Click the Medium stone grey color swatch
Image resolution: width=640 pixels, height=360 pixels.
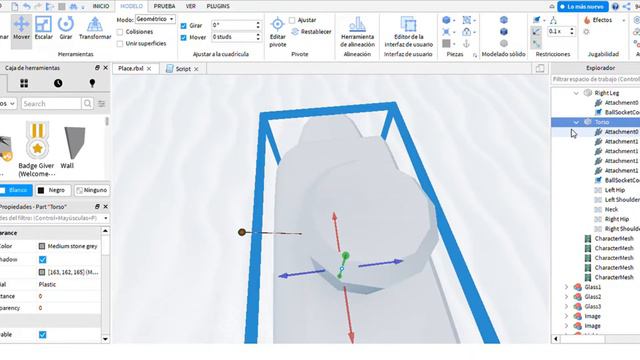[x=42, y=246]
